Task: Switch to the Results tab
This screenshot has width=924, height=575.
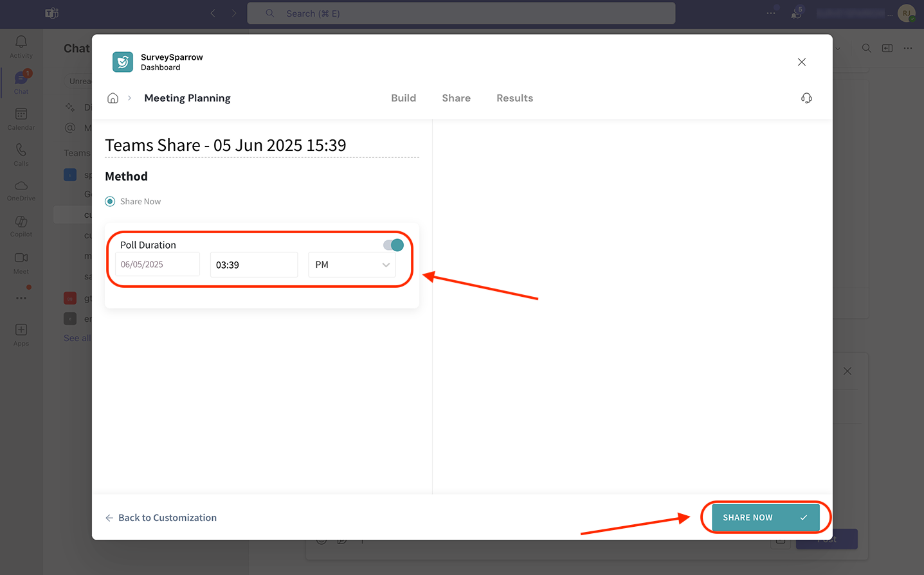Action: click(514, 98)
